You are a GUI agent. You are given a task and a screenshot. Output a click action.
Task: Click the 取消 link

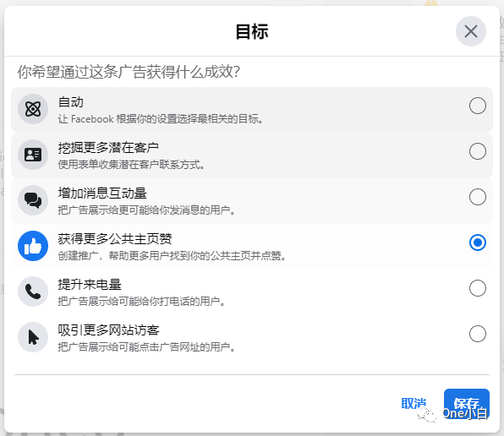pyautogui.click(x=414, y=404)
